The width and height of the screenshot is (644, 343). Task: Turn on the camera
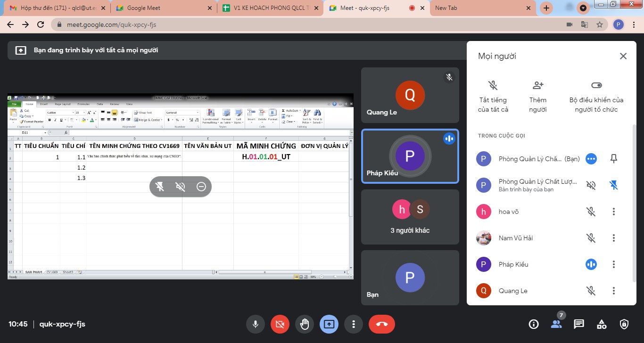coord(280,324)
